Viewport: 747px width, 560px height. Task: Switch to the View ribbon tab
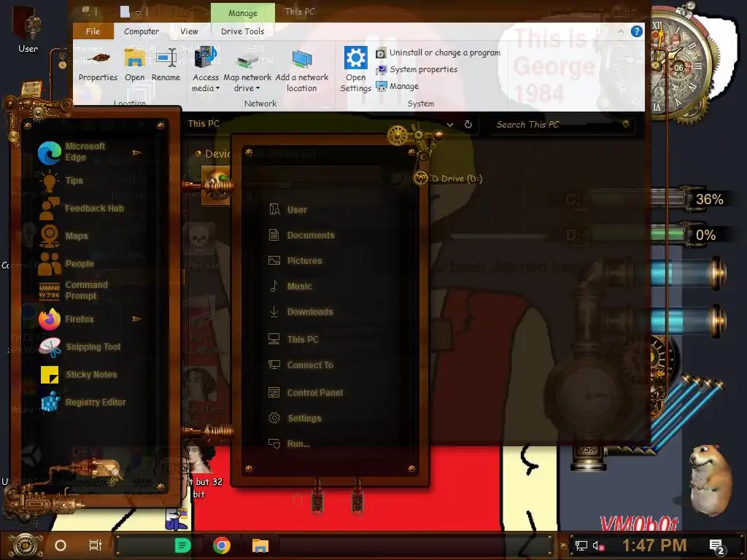(x=189, y=31)
